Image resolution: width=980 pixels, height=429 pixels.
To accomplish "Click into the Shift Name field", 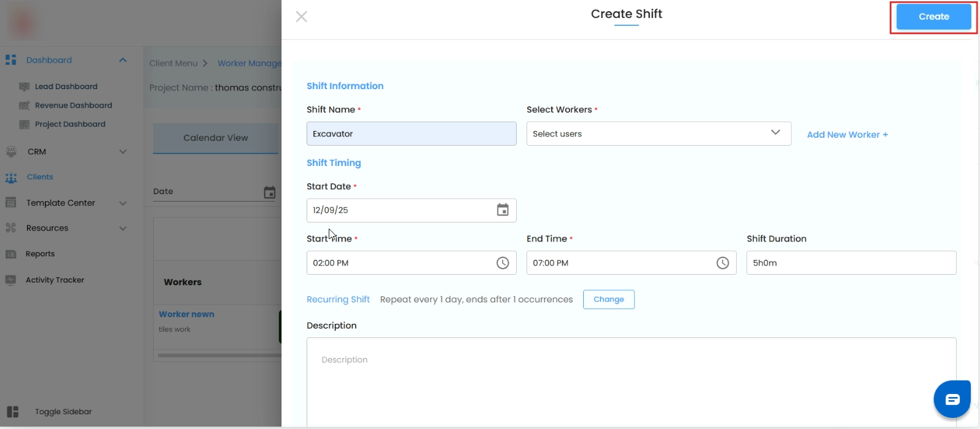I will [x=411, y=133].
